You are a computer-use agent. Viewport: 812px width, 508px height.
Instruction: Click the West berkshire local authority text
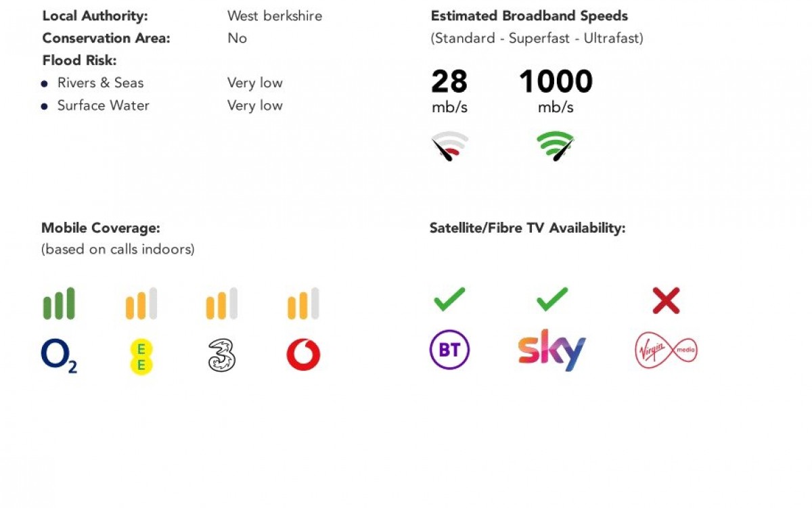click(x=275, y=16)
